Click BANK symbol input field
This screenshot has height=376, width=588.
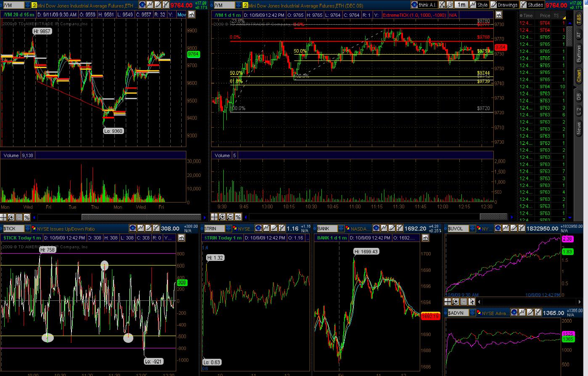click(x=327, y=228)
